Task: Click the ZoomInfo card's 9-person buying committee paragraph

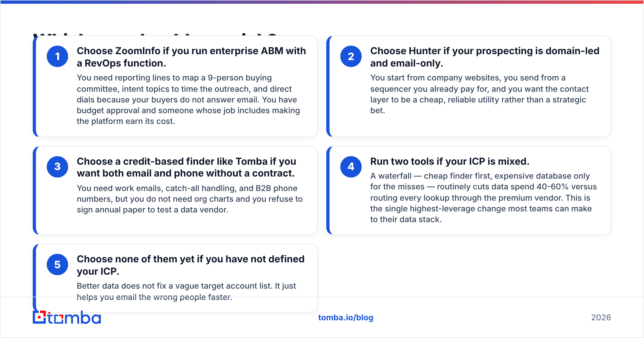Action: click(188, 100)
